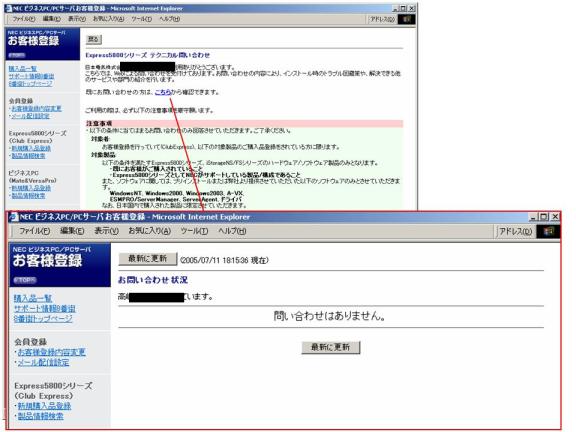Open サポート情報8番街 link in the front window

[44, 309]
